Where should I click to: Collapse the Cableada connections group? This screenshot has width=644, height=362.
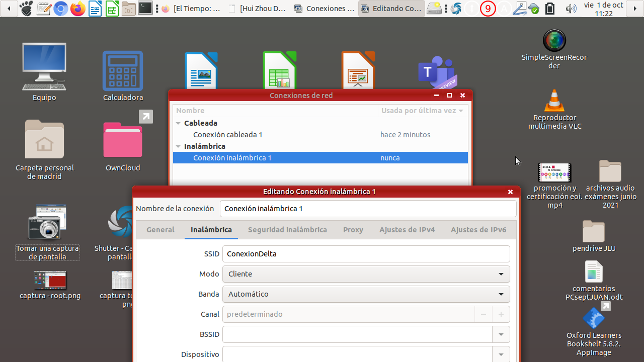point(178,123)
